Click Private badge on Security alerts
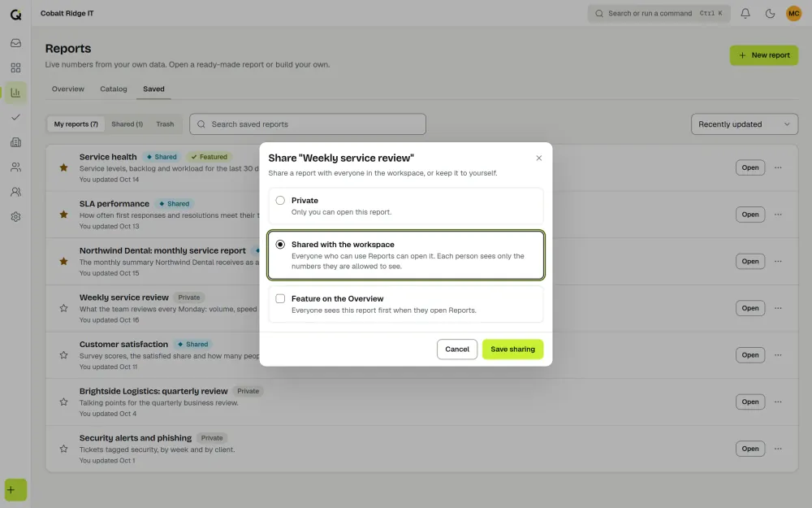Screen dimensions: 812x508 [x=212, y=438]
